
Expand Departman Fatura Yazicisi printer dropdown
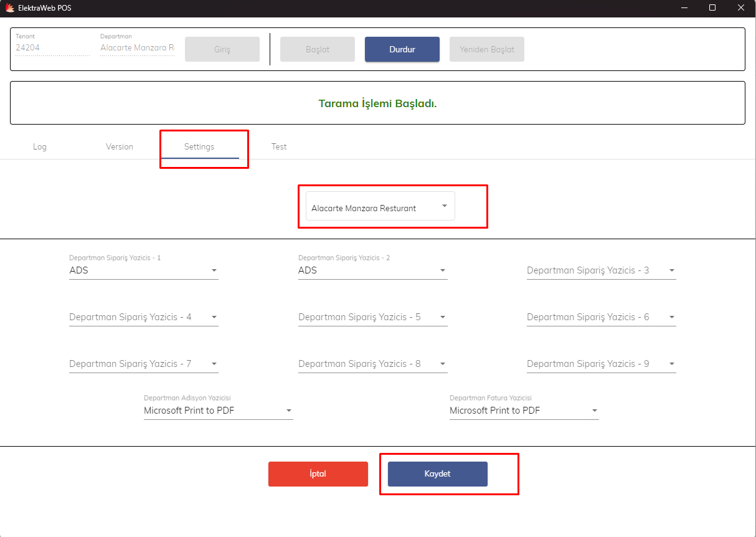coord(524,411)
